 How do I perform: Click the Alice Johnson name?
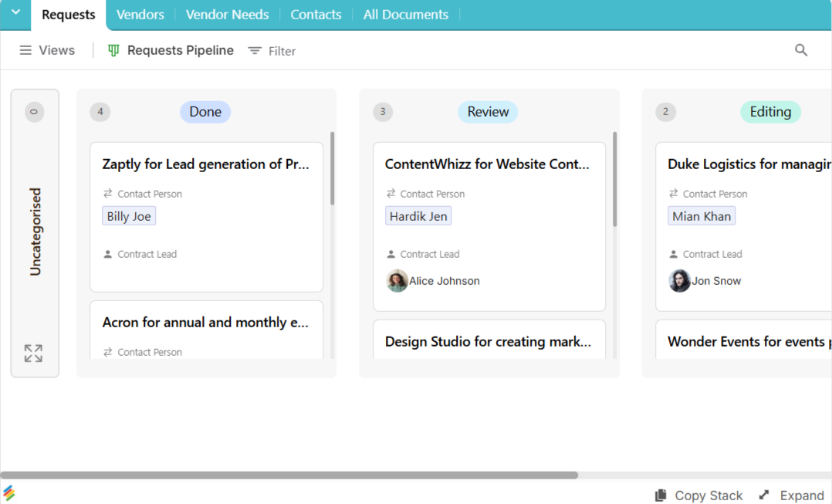pos(445,281)
